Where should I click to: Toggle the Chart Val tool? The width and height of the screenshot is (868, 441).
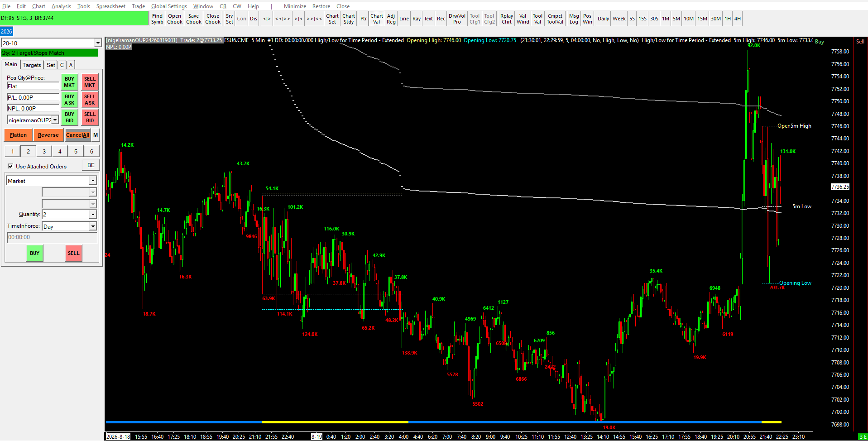point(377,19)
